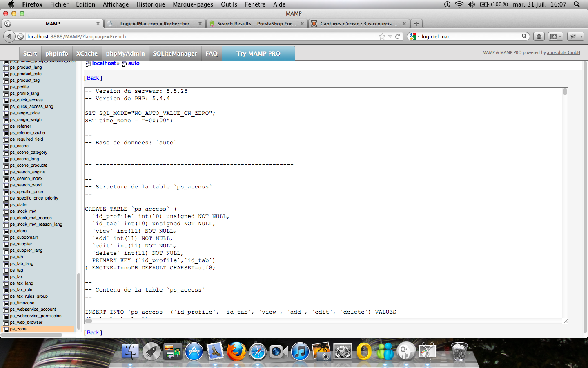
Task: Select the ps_zone table
Action: 18,329
